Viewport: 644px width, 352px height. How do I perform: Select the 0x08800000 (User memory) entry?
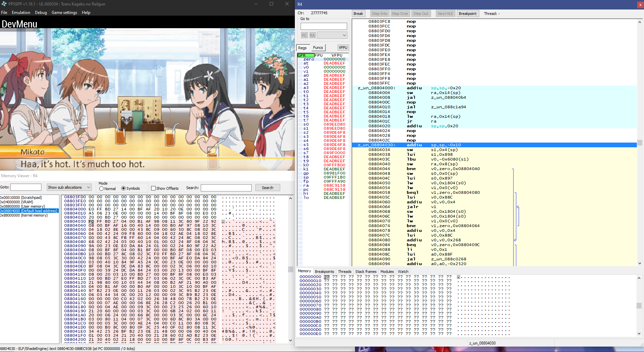[x=22, y=206]
